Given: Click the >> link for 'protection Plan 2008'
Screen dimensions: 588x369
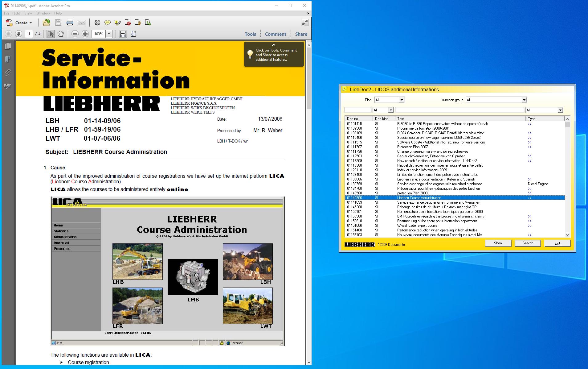Looking at the screenshot, I should click(x=529, y=193).
